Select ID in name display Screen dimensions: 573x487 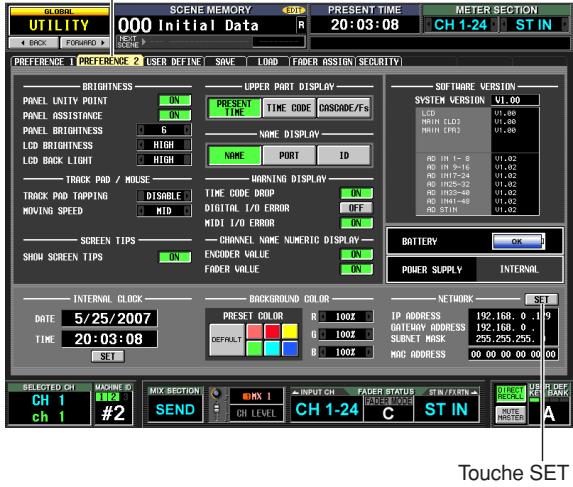pyautogui.click(x=344, y=156)
